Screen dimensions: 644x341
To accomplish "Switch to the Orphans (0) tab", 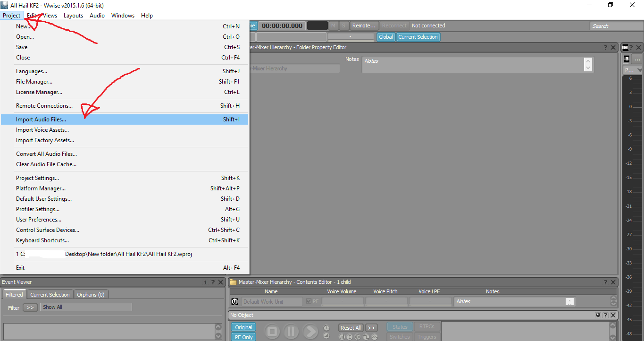I will tap(91, 295).
